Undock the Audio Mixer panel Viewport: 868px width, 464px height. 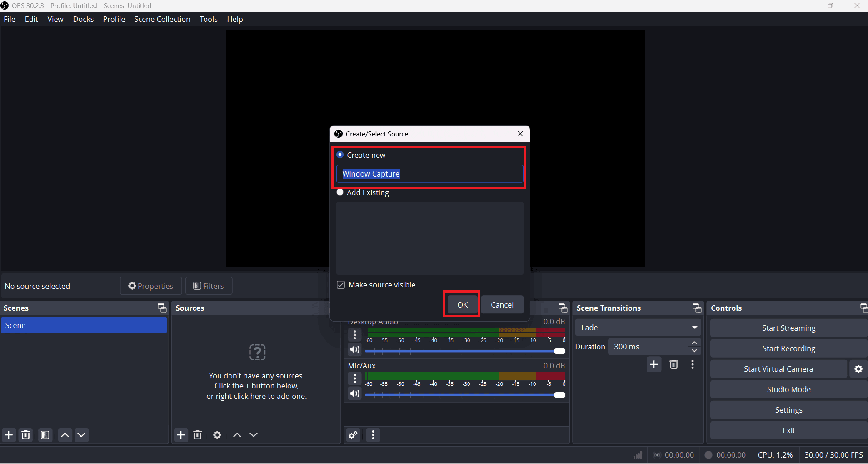click(x=563, y=308)
